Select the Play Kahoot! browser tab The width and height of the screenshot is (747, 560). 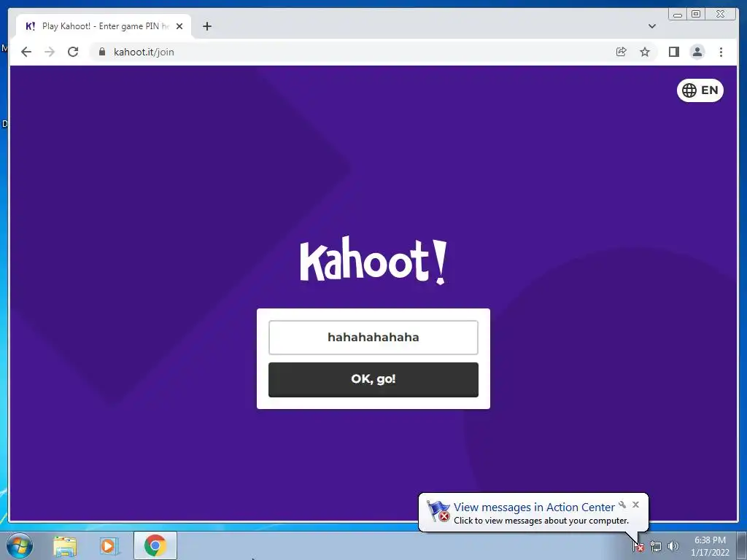click(x=104, y=26)
